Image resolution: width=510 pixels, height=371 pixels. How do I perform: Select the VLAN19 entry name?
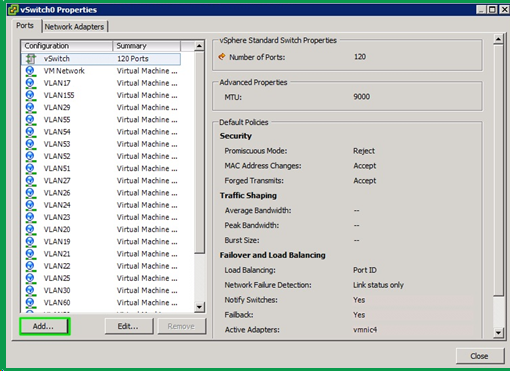coord(57,242)
